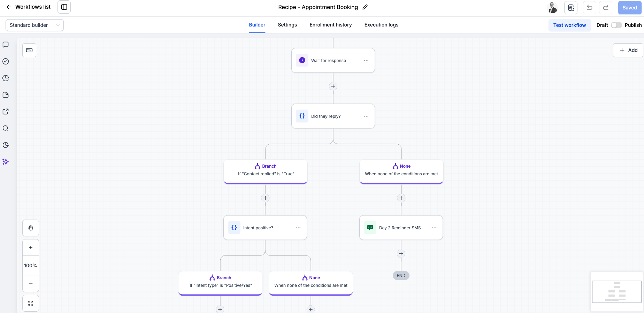The height and width of the screenshot is (313, 644).
Task: Open Wait for response options menu
Action: coord(366,60)
